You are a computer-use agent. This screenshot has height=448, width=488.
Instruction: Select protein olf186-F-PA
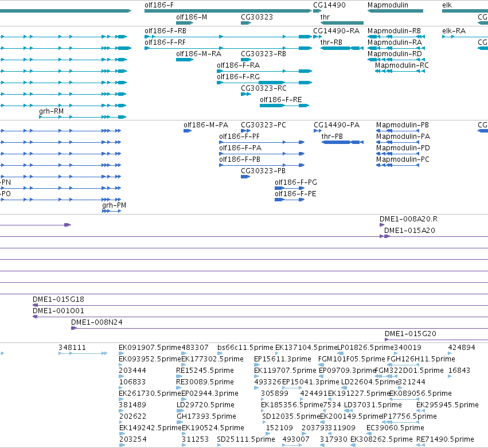point(261,154)
